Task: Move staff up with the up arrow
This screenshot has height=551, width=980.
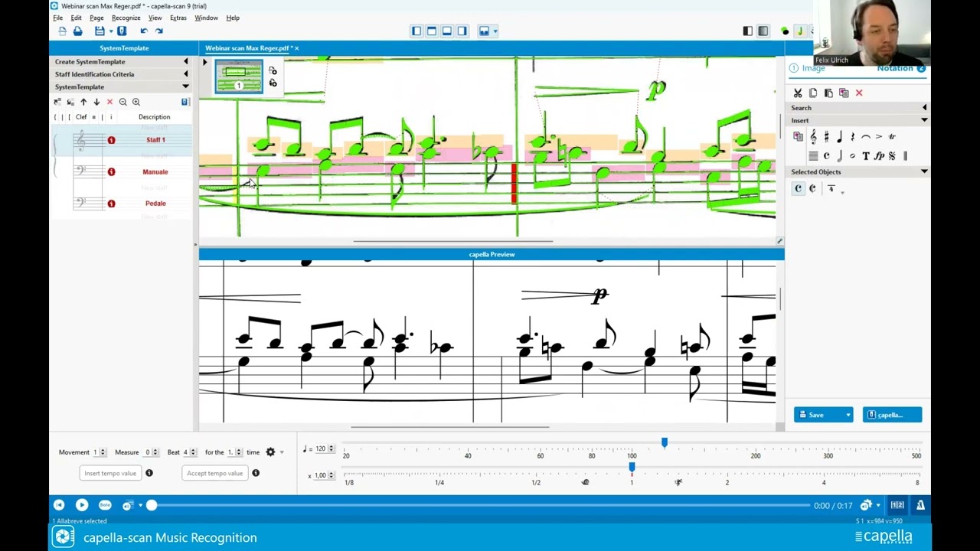Action: pyautogui.click(x=83, y=102)
